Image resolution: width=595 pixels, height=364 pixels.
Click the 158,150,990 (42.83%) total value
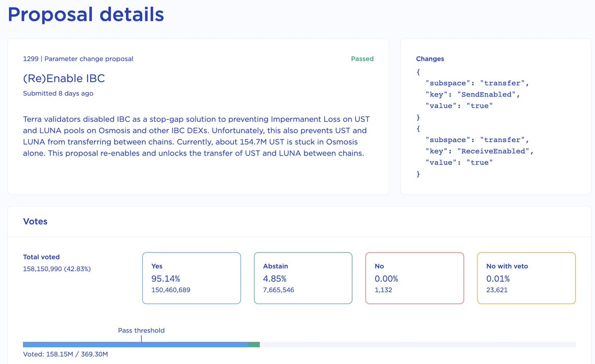(x=57, y=269)
